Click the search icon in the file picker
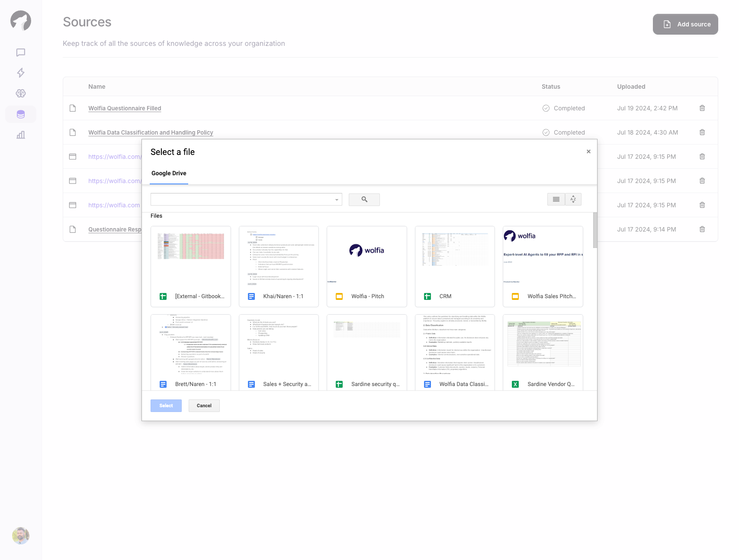Screen dimensions: 739x560 [x=364, y=200]
